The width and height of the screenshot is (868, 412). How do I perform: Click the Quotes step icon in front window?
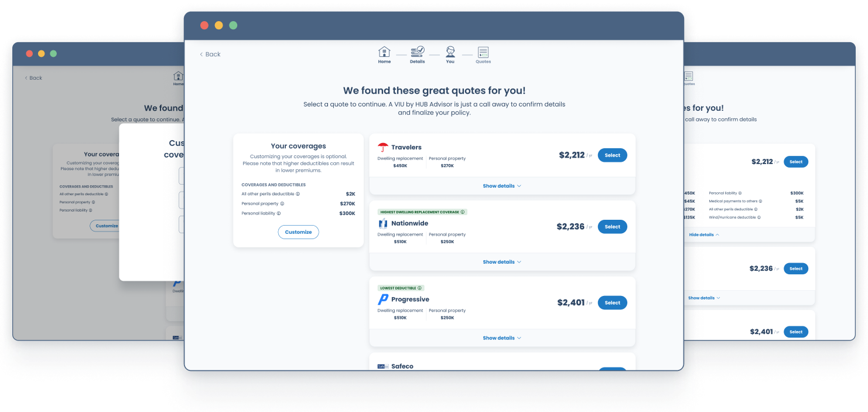(x=483, y=52)
